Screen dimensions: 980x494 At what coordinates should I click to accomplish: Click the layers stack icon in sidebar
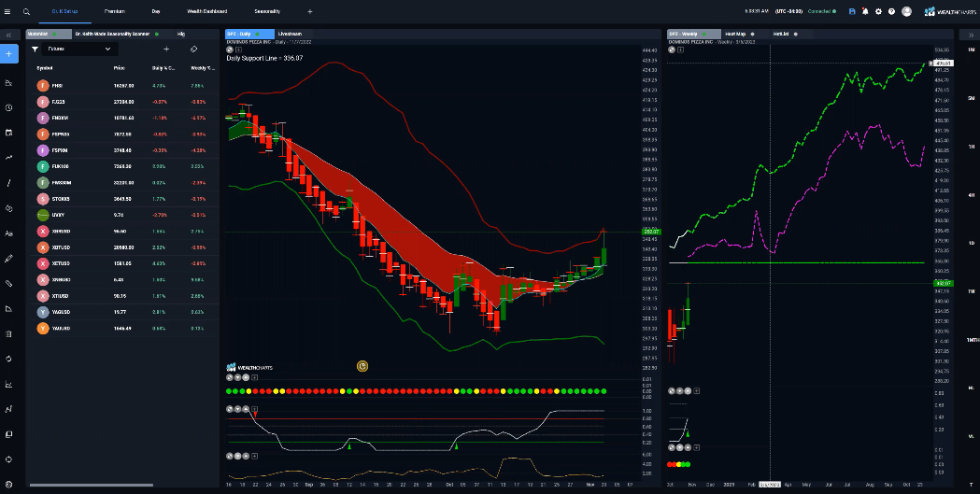(x=8, y=434)
